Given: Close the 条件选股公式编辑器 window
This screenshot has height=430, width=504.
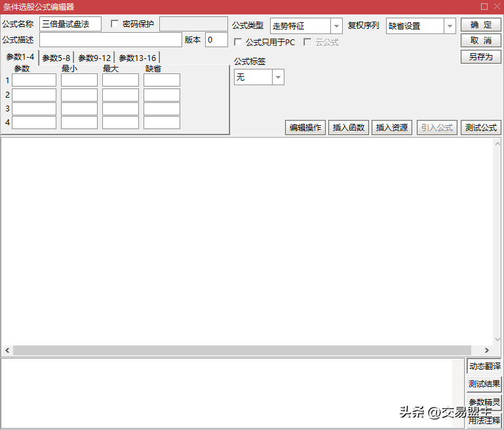Looking at the screenshot, I should [x=497, y=7].
